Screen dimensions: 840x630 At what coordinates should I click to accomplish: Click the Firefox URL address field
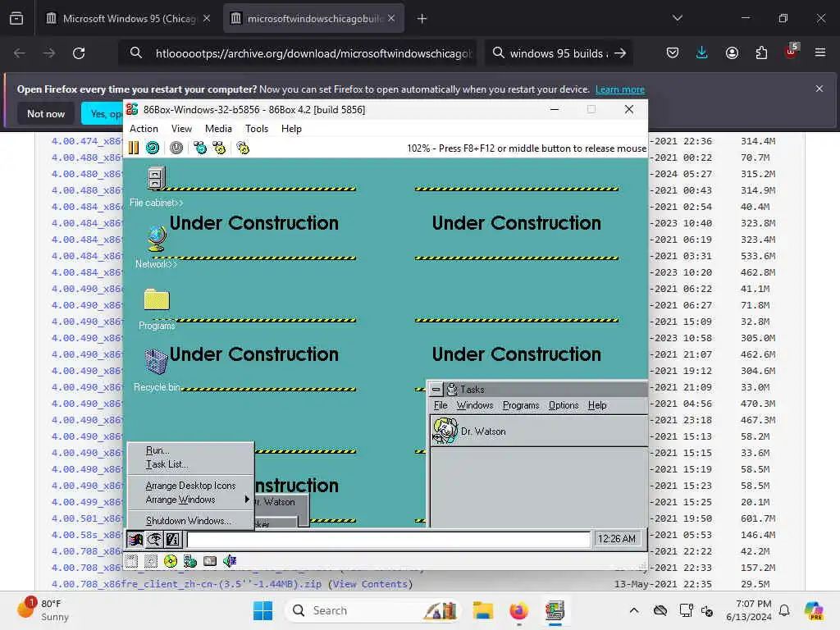[x=313, y=53]
